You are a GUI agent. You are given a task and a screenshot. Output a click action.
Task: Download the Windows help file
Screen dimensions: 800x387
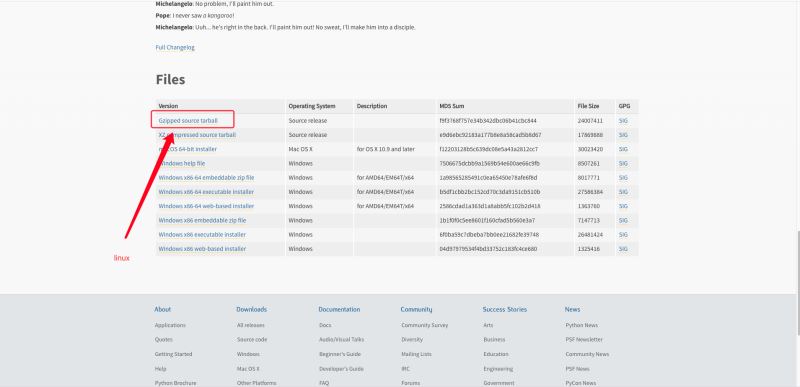click(x=182, y=164)
